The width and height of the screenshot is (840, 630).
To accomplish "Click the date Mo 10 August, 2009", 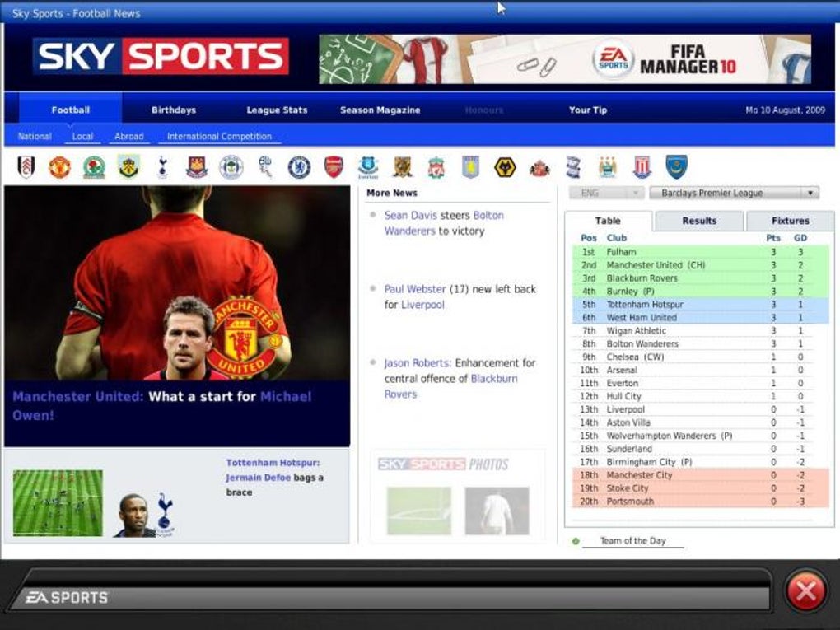I will pyautogui.click(x=786, y=110).
